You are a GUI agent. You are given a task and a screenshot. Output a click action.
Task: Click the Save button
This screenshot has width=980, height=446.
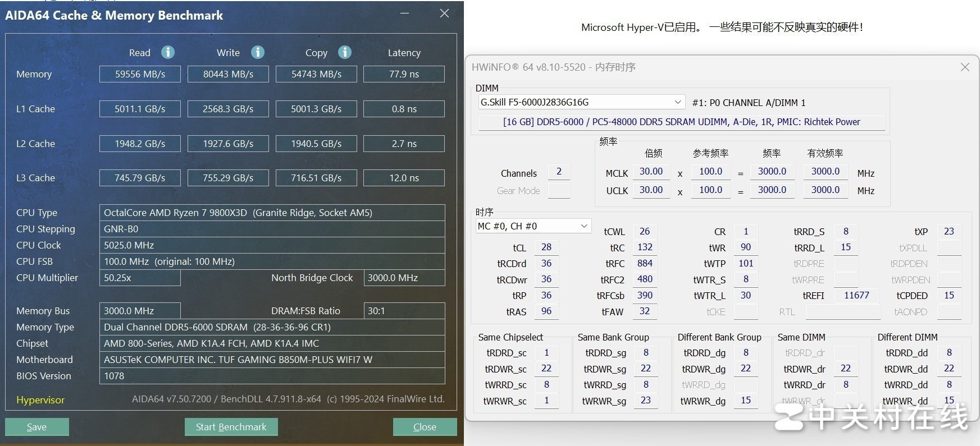(37, 427)
